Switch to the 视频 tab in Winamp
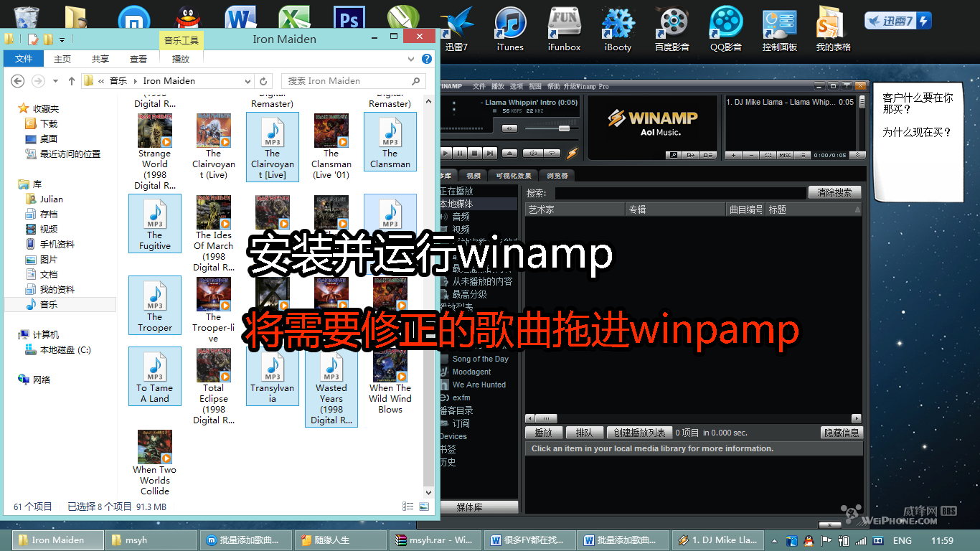 click(473, 176)
